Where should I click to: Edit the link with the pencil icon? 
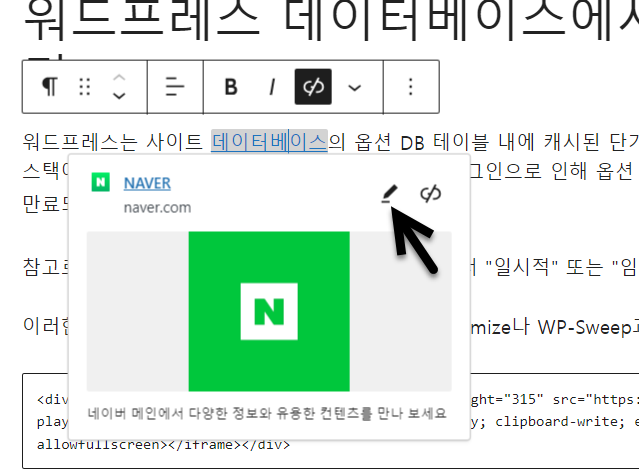tap(389, 194)
